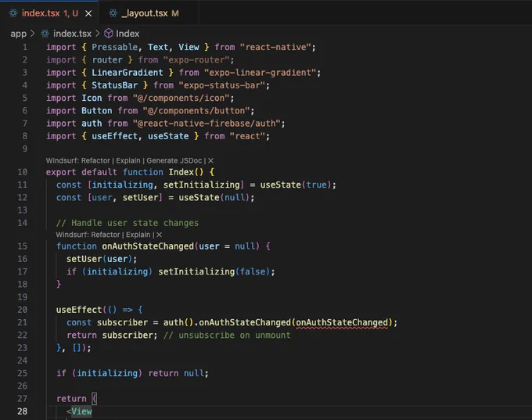Click setInitializing on line 11
Image resolution: width=532 pixels, height=420 pixels.
click(x=202, y=185)
